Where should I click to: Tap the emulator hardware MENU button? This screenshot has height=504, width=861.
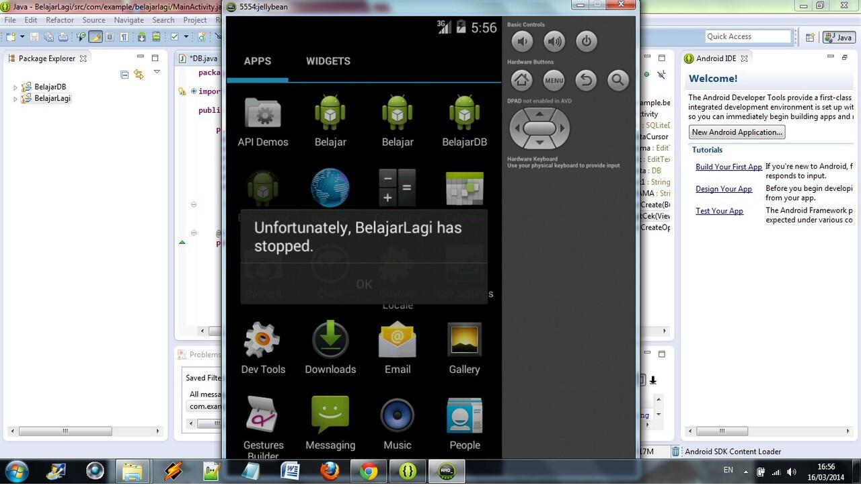click(554, 81)
